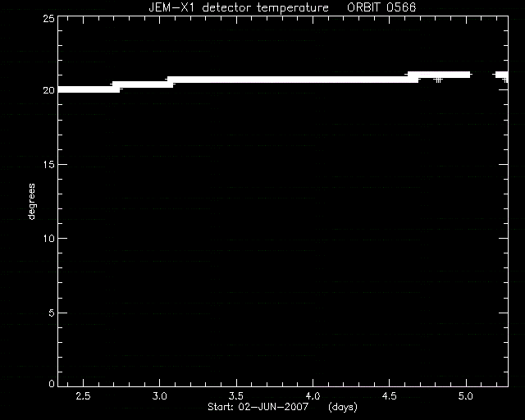This screenshot has height=420, width=525.
Task: Click the 'Start: 02-JUN-2007' axis caption
Action: click(258, 407)
